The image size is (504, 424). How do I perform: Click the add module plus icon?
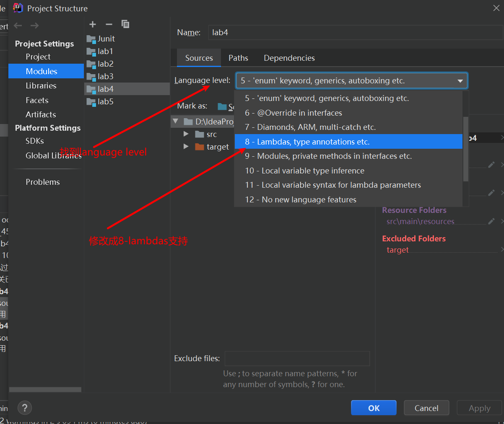pos(93,24)
